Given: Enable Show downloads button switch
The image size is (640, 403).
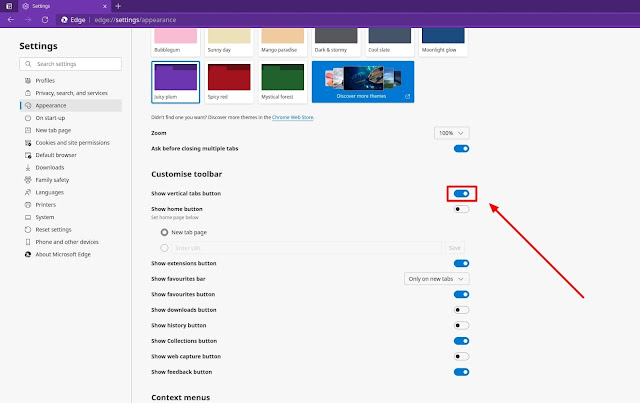Looking at the screenshot, I should (461, 310).
